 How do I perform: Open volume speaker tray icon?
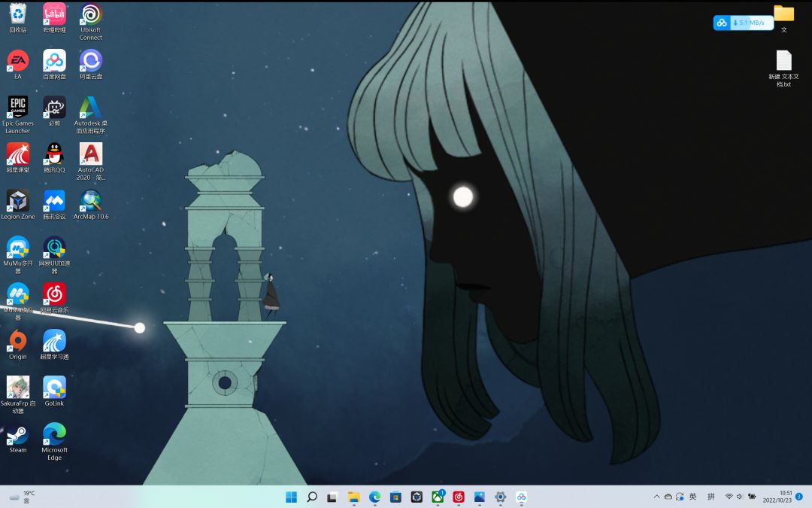(740, 497)
